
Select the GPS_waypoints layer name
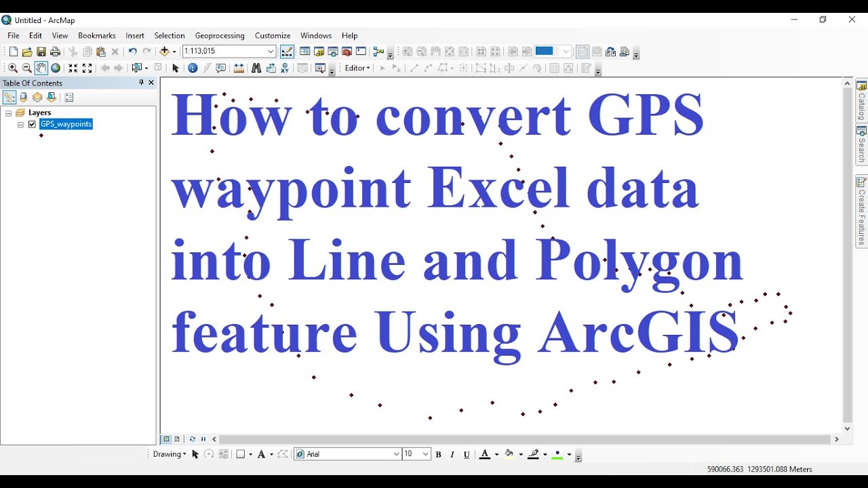(x=66, y=124)
